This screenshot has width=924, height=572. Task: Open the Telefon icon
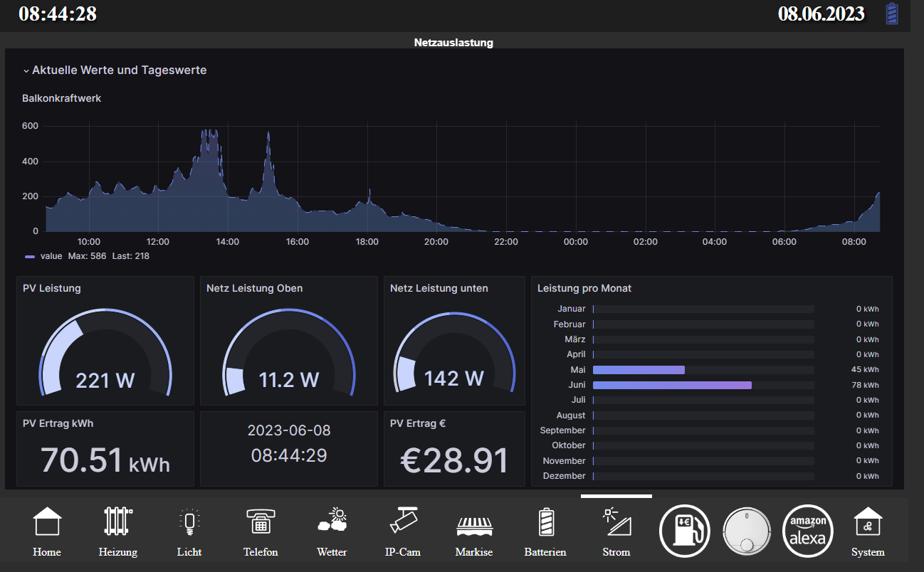[261, 522]
